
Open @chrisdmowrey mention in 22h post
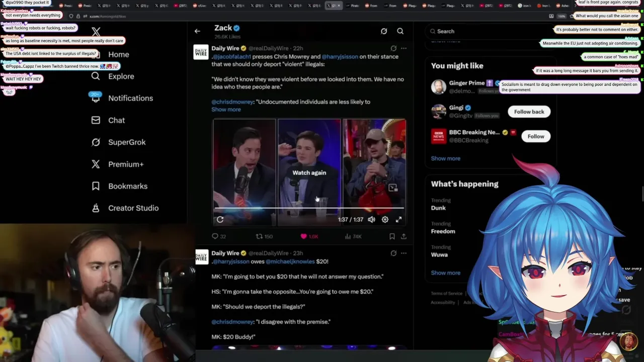[232, 102]
